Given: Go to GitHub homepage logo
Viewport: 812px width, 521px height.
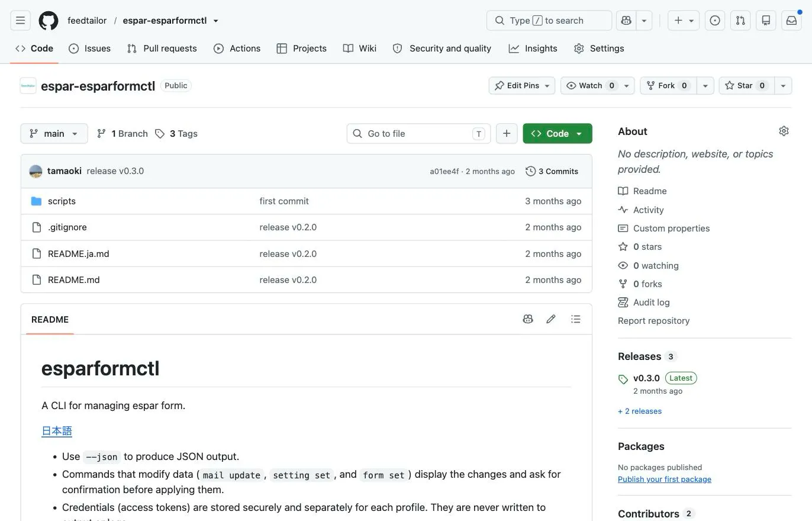Looking at the screenshot, I should (x=49, y=21).
